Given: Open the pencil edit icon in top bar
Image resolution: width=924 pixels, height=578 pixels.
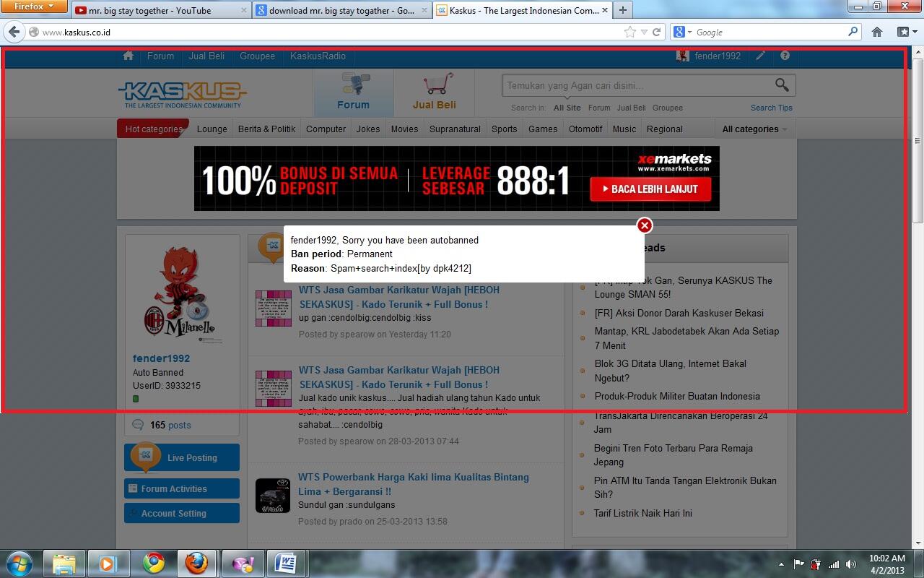Looking at the screenshot, I should [761, 56].
